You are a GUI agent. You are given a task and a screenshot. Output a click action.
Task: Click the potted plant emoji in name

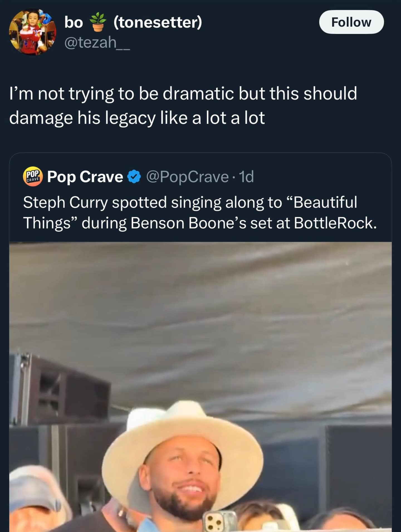(98, 22)
